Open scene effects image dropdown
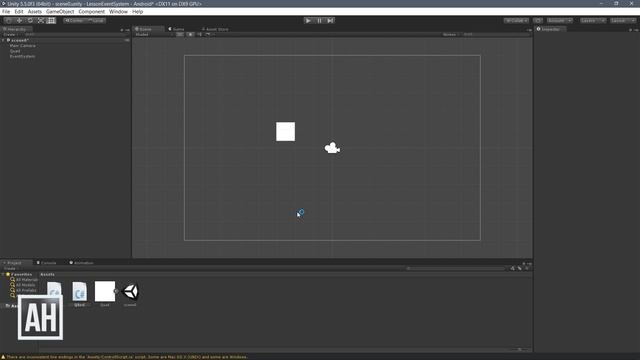 point(209,35)
